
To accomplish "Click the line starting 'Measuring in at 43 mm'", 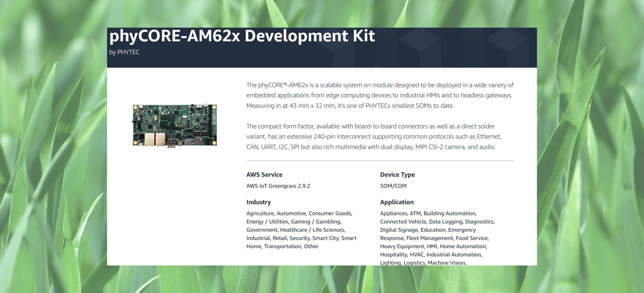I will pyautogui.click(x=350, y=105).
